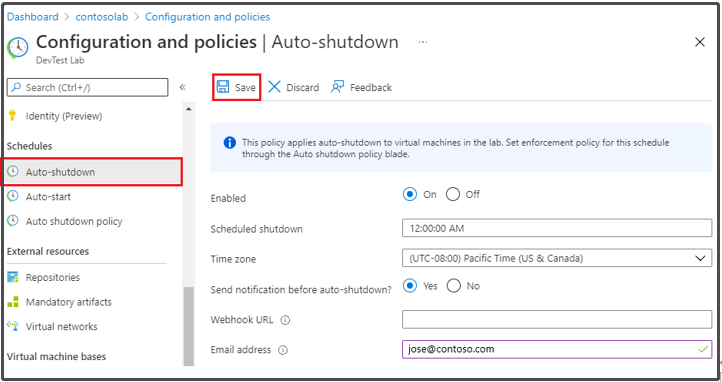Click the Feedback button label
Image resolution: width=722 pixels, height=382 pixels.
pos(371,87)
